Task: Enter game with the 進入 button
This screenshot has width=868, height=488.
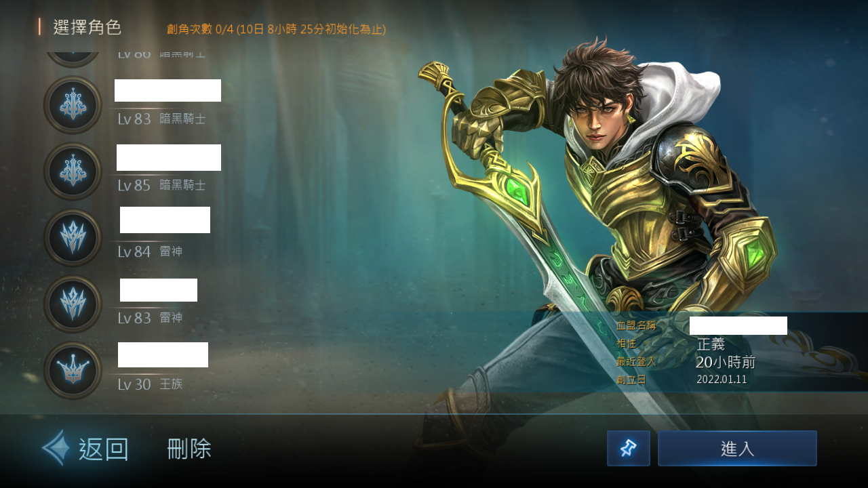Action: (737, 448)
